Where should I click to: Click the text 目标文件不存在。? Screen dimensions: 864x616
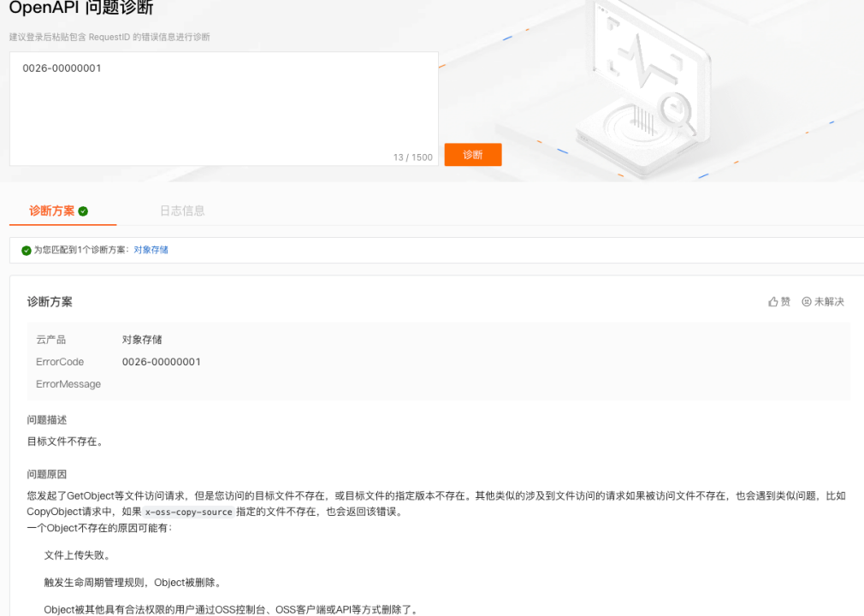pos(65,441)
